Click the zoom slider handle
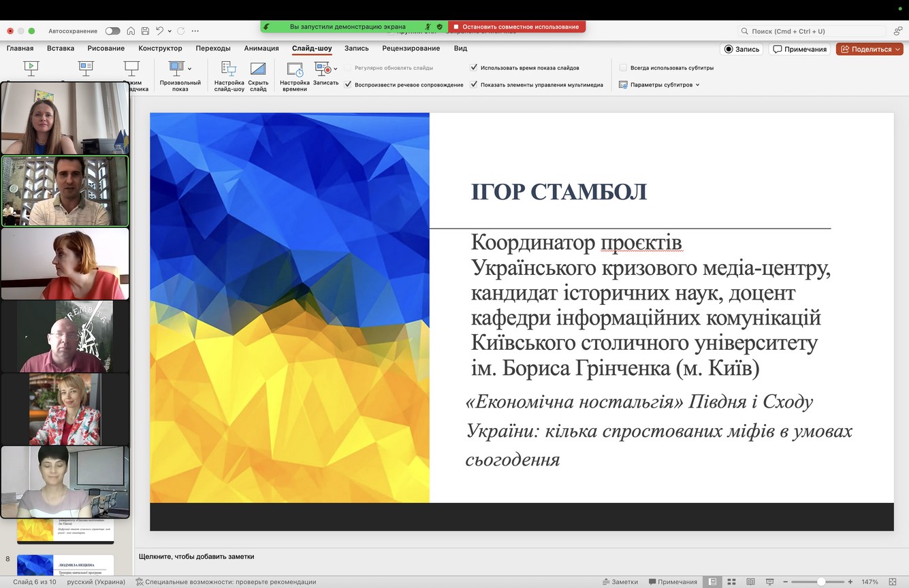 [821, 582]
